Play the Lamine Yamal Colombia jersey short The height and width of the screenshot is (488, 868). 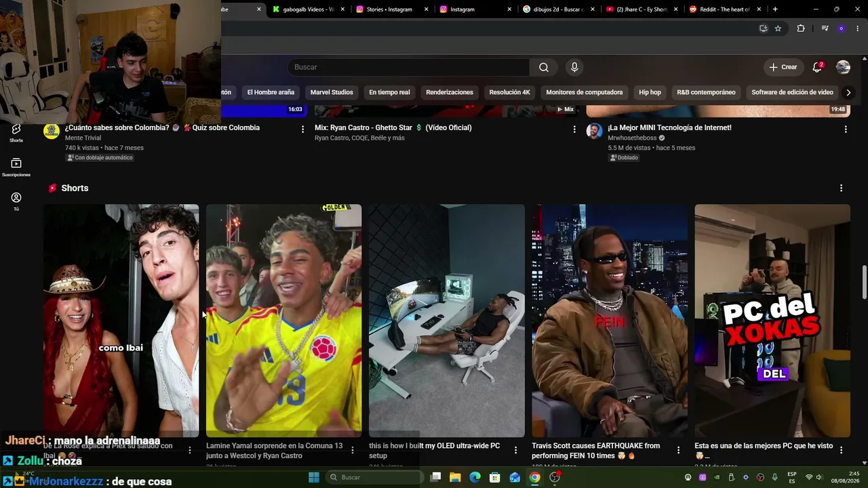pyautogui.click(x=283, y=321)
